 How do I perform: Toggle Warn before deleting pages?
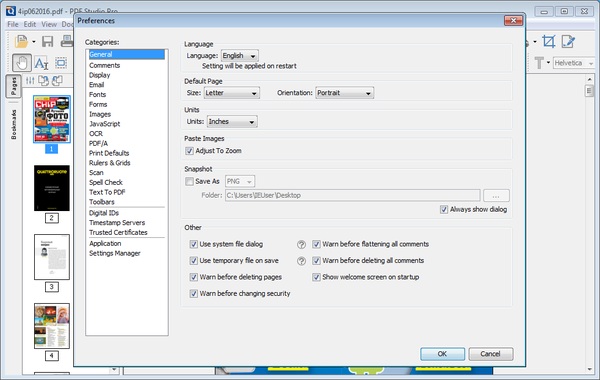click(194, 277)
